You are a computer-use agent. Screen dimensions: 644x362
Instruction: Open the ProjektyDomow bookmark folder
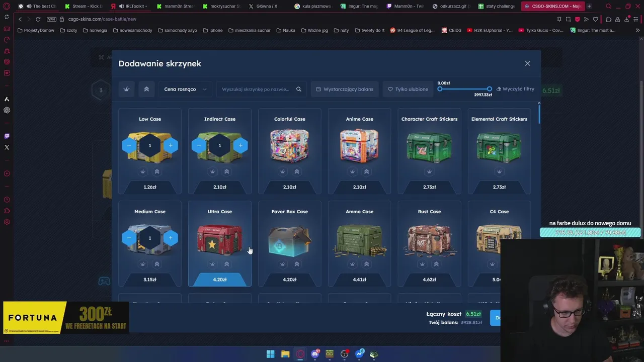coord(36,30)
